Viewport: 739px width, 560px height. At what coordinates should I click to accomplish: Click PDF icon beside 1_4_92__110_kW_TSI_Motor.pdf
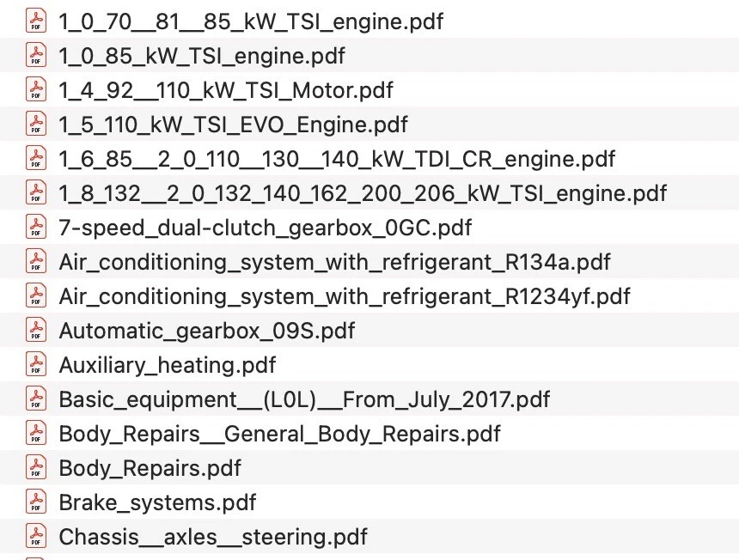(36, 89)
